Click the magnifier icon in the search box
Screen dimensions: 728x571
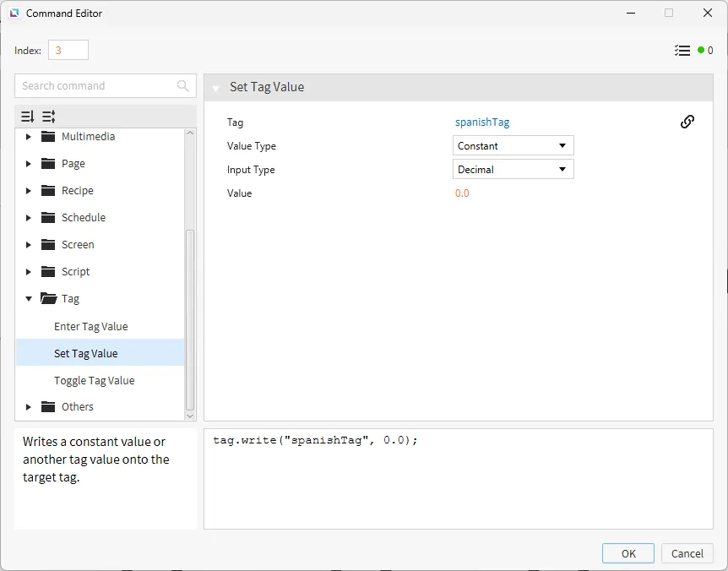point(183,86)
